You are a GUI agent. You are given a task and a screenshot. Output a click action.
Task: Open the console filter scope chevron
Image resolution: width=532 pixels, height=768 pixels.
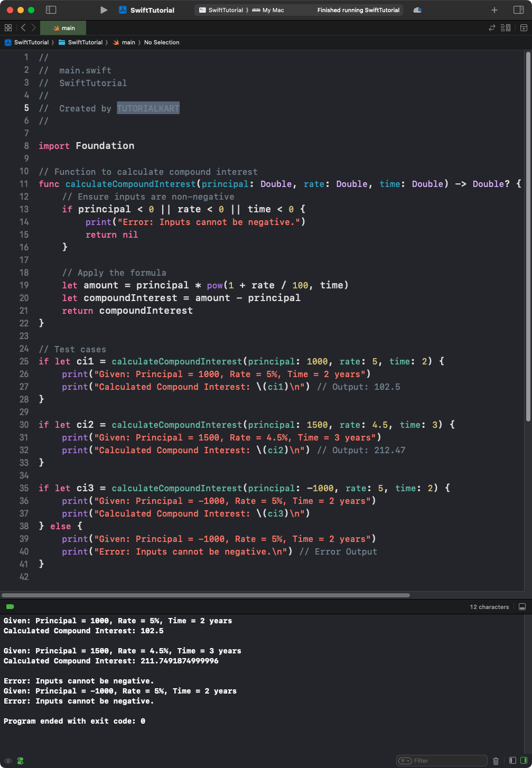coord(404,760)
